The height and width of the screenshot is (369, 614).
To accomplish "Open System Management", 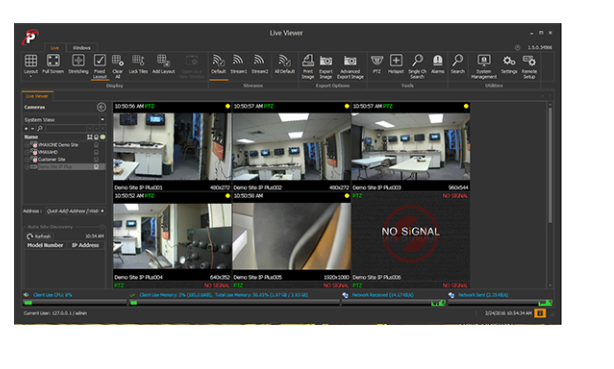I will pyautogui.click(x=484, y=67).
